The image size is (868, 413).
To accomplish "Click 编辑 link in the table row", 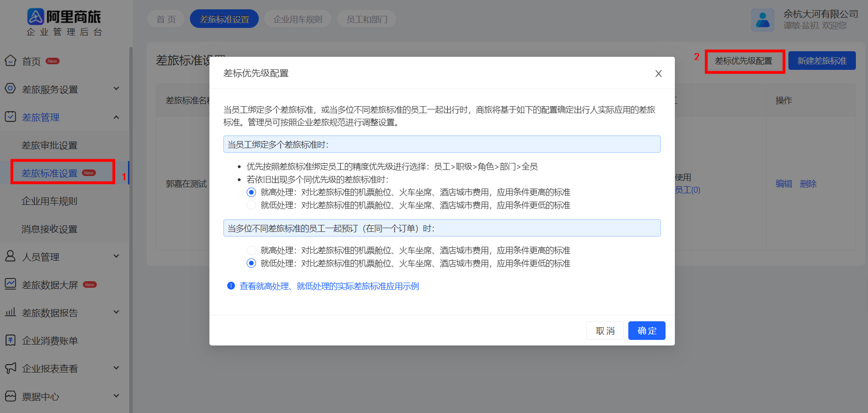I will coord(784,184).
